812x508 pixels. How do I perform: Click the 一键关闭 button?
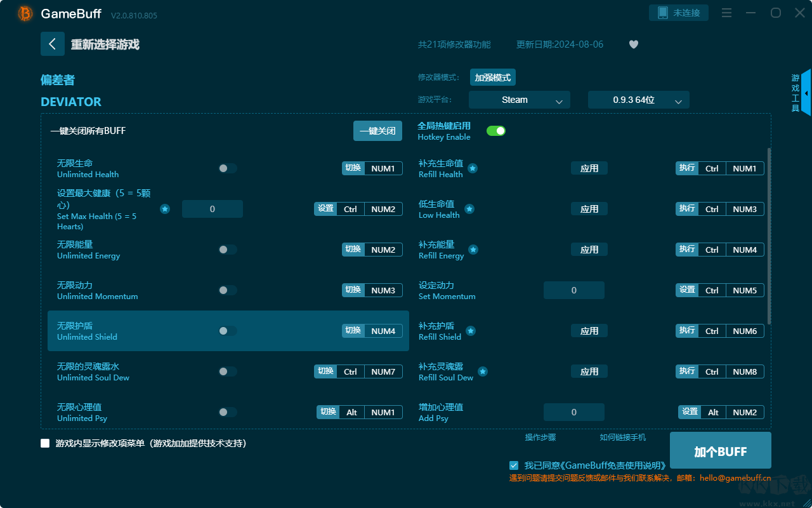[x=377, y=131]
